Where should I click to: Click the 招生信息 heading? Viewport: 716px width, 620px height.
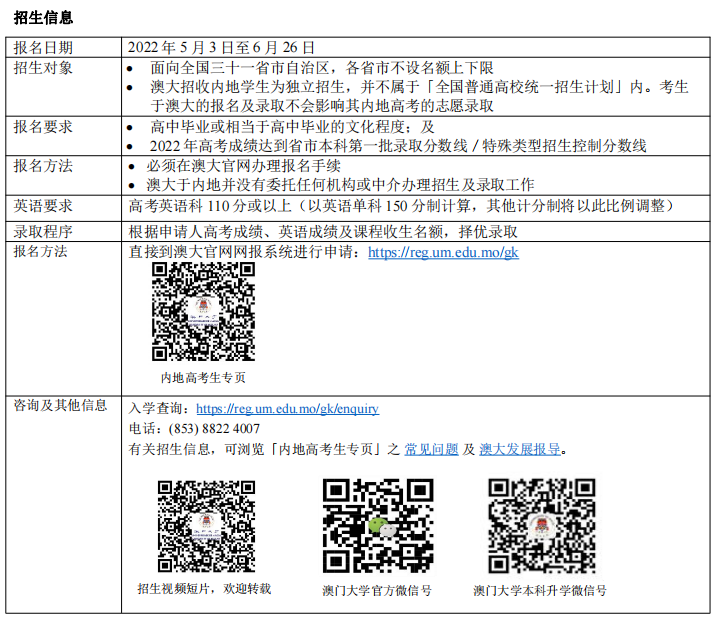pos(43,18)
